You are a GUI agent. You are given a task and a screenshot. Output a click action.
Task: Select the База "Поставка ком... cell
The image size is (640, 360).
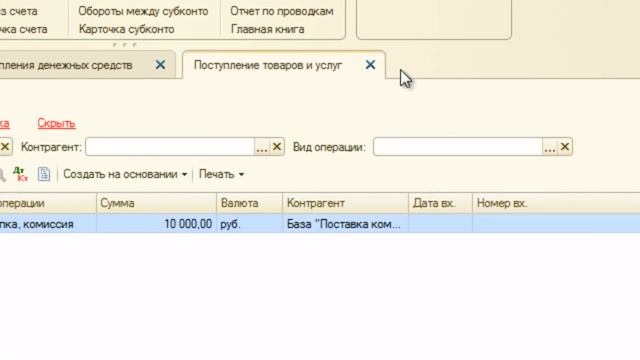click(x=345, y=224)
